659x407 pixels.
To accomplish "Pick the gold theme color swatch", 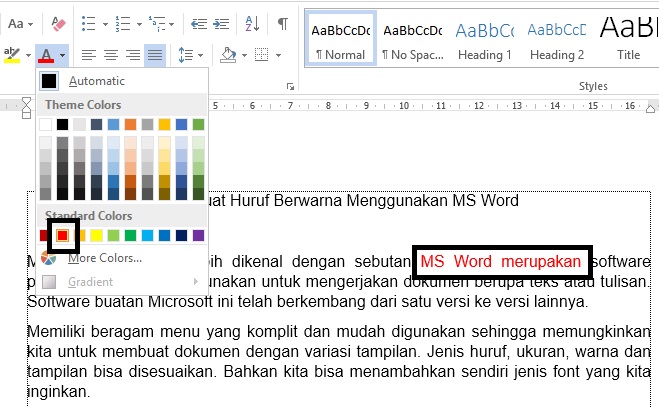I will pos(164,124).
